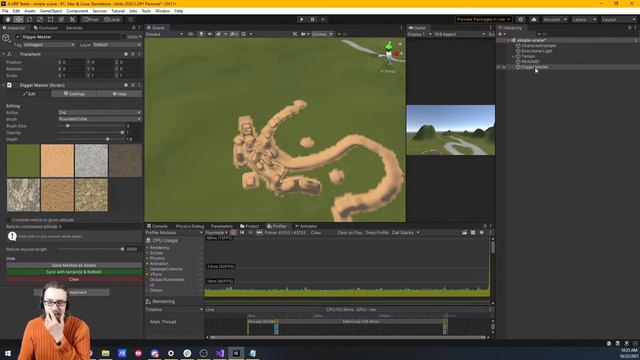Viewport: 640px width, 360px height.
Task: Click the scene orientation gizmo
Action: pyautogui.click(x=389, y=54)
